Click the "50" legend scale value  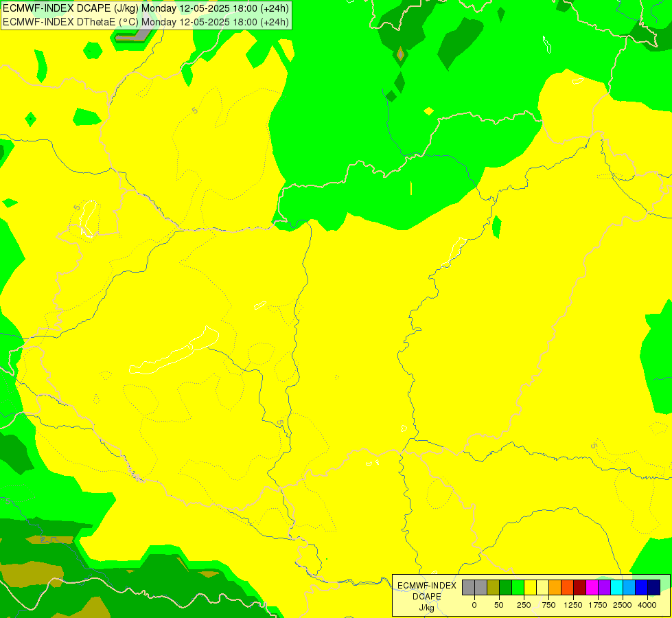coord(499,605)
